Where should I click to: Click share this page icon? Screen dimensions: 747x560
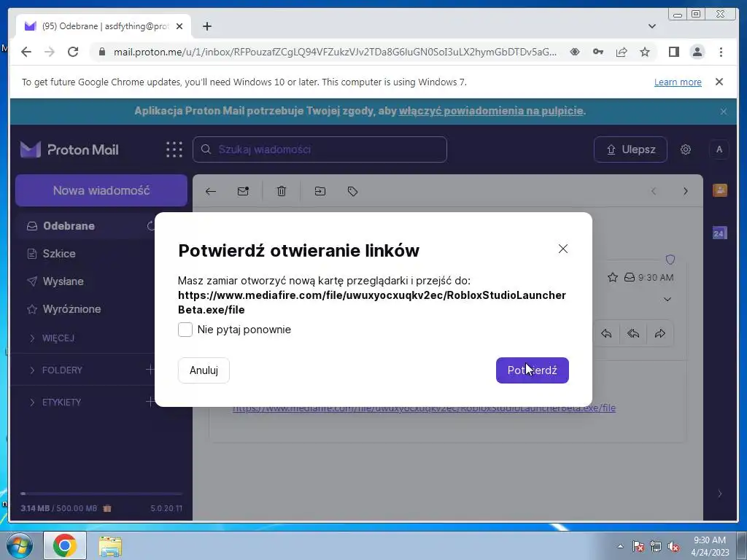pos(622,52)
